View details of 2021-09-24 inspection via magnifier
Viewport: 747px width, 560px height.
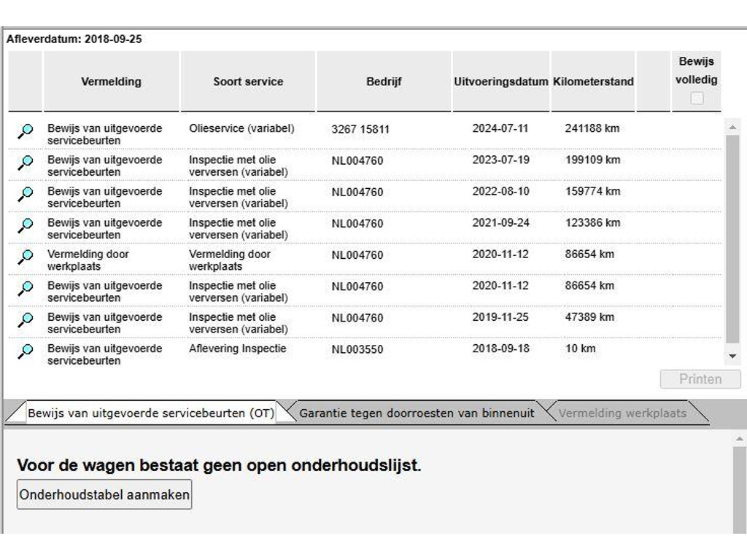click(26, 225)
